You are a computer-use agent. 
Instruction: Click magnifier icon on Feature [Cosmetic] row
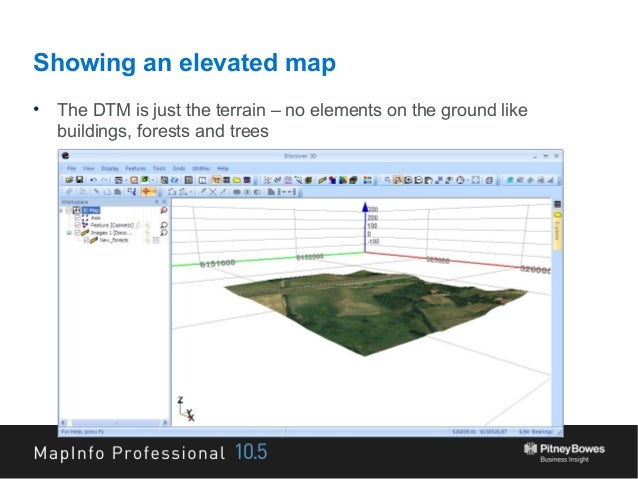click(x=164, y=225)
